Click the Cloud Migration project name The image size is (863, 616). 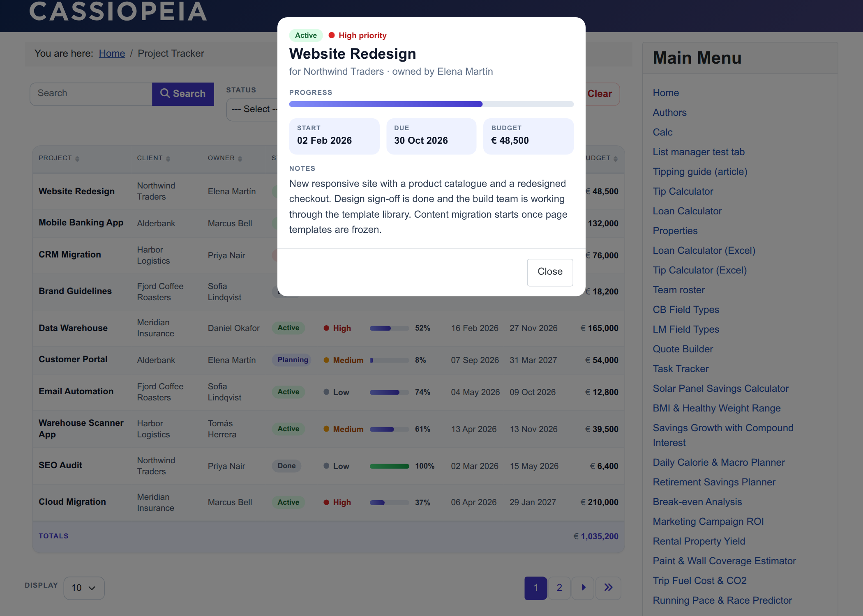tap(72, 502)
